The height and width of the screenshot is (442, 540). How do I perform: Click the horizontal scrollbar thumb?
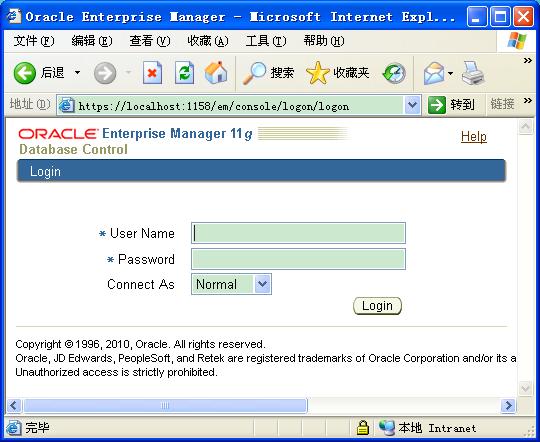[165, 405]
